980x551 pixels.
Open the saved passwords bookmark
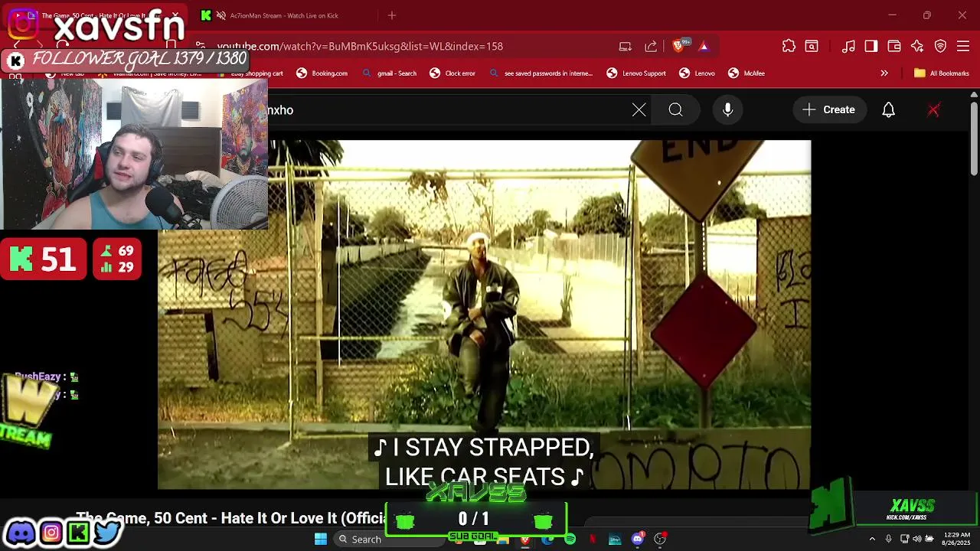tap(541, 73)
